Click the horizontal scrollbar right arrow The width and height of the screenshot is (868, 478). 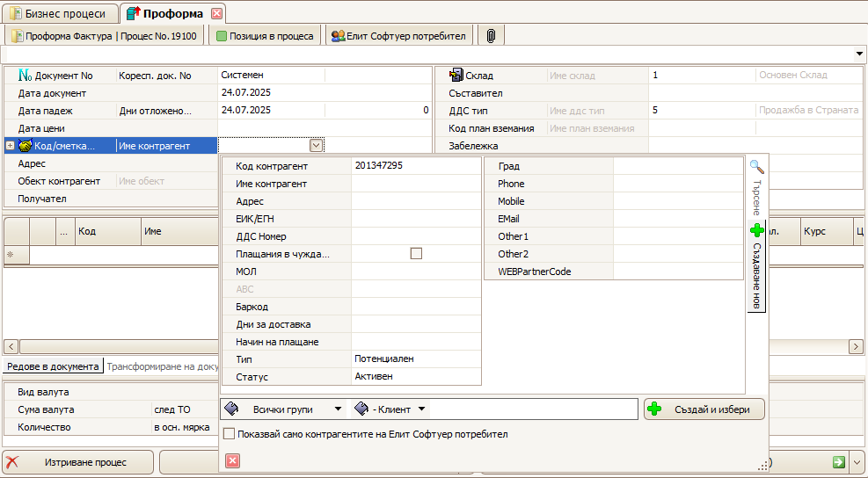[855, 347]
